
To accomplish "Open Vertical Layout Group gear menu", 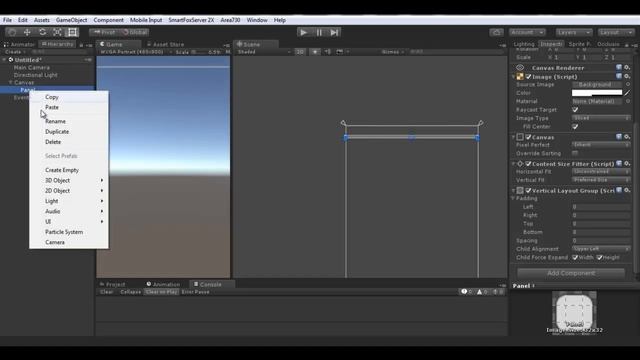I will pos(627,190).
